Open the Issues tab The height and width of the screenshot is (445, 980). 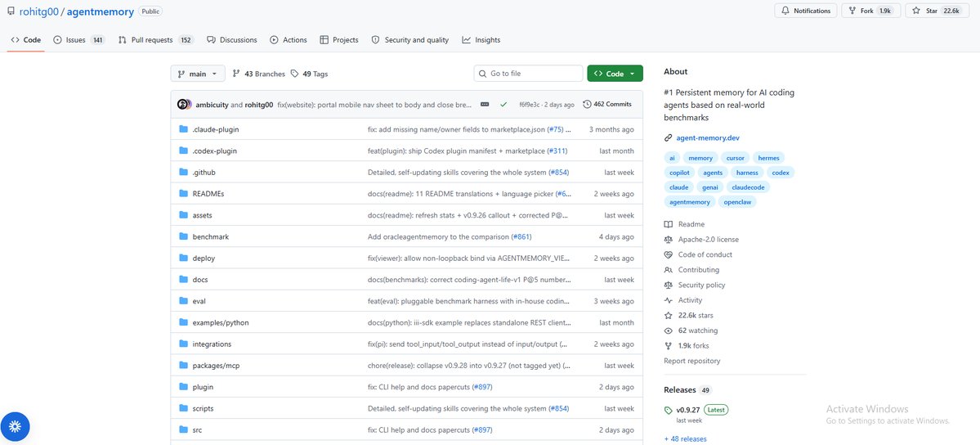78,40
